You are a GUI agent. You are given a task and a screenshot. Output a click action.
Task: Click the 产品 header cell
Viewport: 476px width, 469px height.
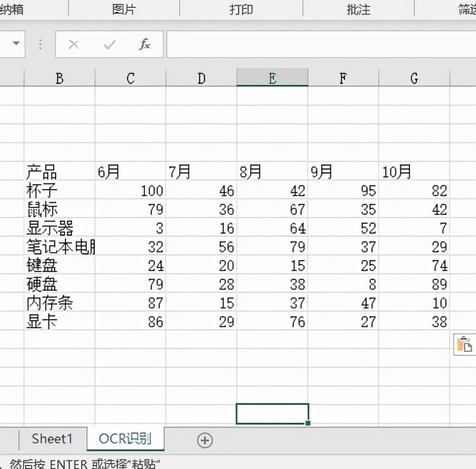point(59,171)
